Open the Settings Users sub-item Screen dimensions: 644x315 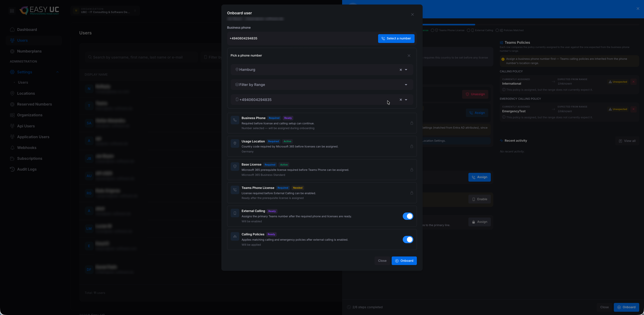pos(23,82)
